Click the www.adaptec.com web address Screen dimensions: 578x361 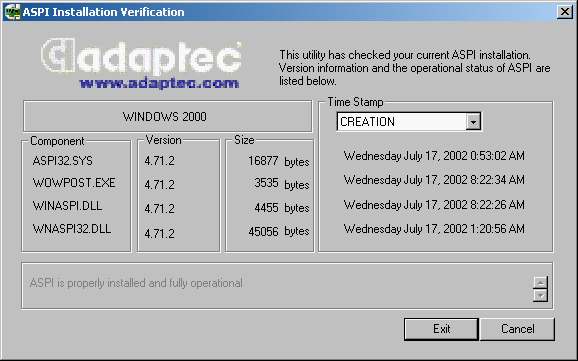(159, 83)
